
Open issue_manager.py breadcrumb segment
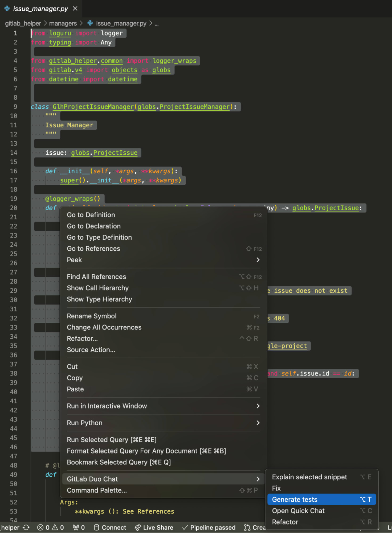(121, 23)
